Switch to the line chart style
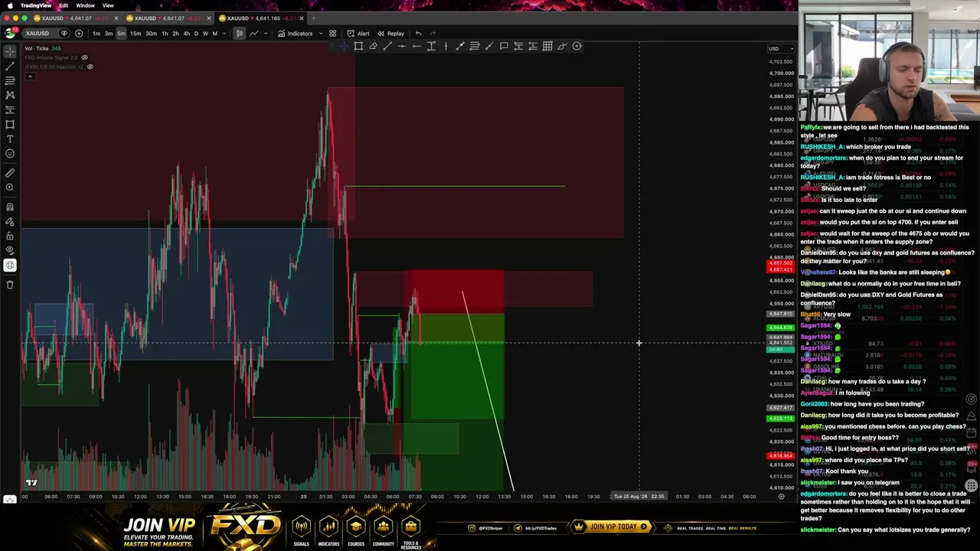980x551 pixels. point(253,34)
